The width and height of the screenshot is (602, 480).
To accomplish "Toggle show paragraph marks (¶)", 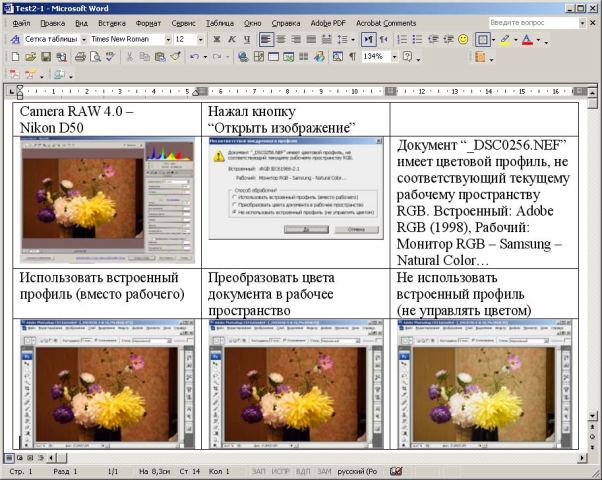I will 352,57.
